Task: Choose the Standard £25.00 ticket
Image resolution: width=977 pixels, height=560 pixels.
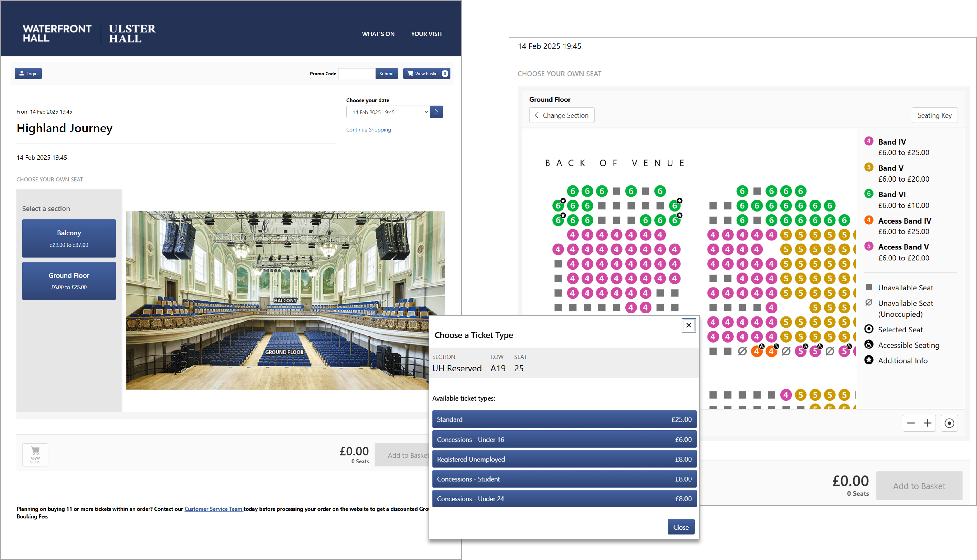Action: tap(564, 419)
